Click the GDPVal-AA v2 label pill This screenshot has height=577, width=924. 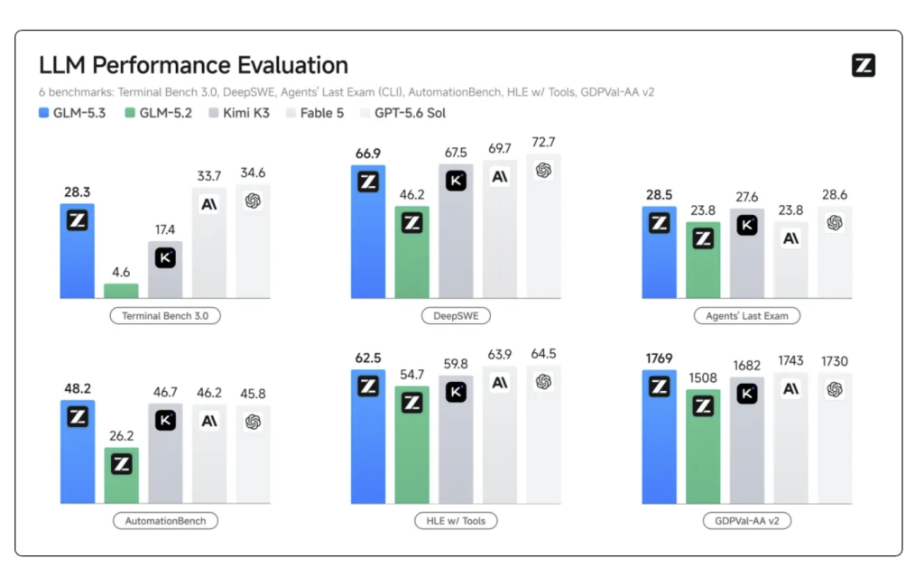(x=747, y=521)
